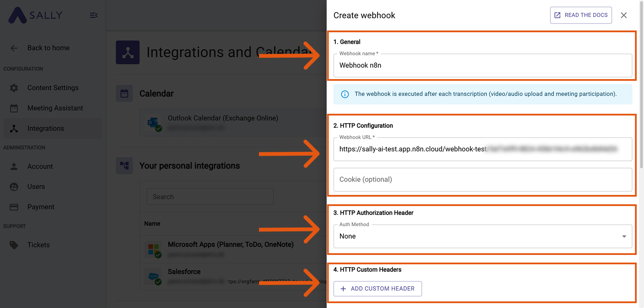Go to the Account menu item
Image resolution: width=644 pixels, height=308 pixels.
[x=40, y=166]
